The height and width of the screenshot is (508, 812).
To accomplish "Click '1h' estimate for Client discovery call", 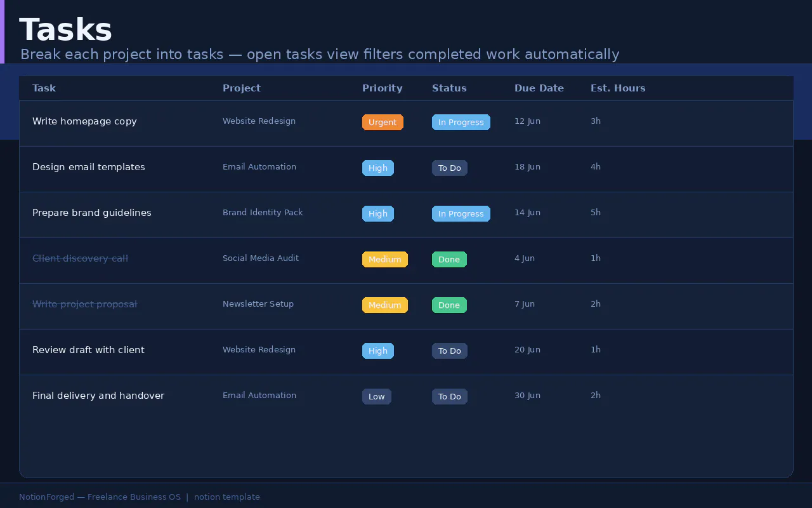I will tap(596, 258).
